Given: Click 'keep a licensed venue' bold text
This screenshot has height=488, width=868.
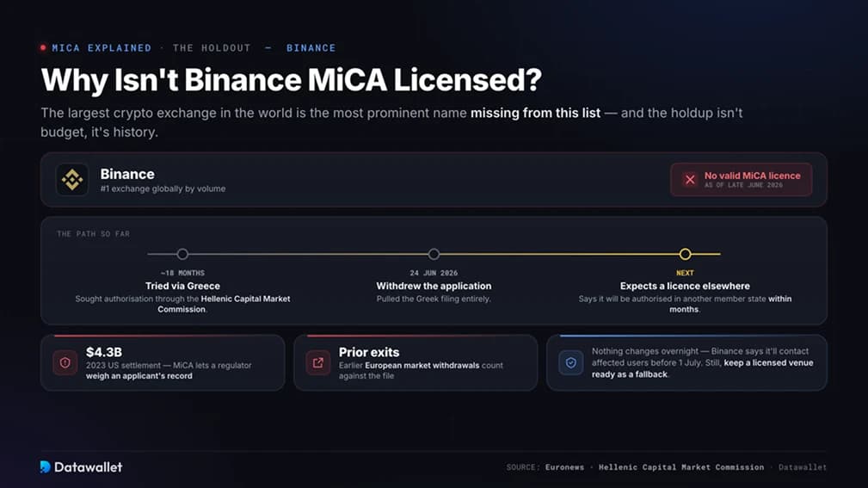Looking at the screenshot, I should click(x=768, y=363).
